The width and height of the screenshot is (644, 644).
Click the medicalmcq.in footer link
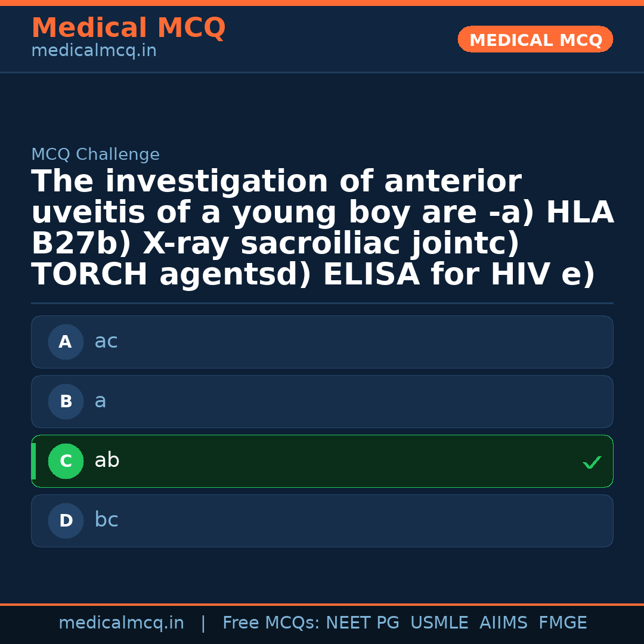(x=122, y=623)
